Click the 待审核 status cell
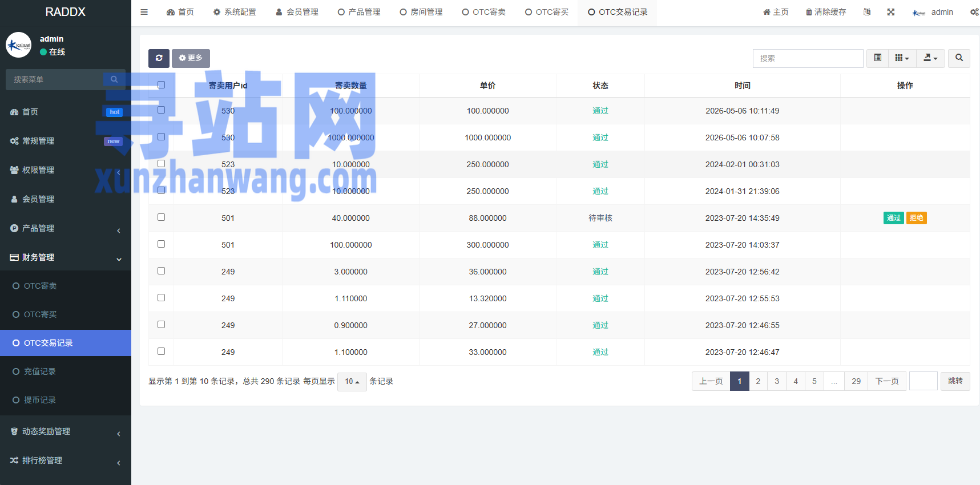The image size is (980, 485). click(x=600, y=218)
